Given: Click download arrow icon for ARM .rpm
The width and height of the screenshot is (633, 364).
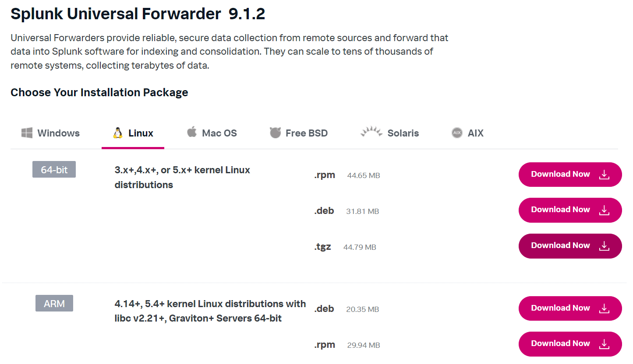Looking at the screenshot, I should [x=605, y=344].
